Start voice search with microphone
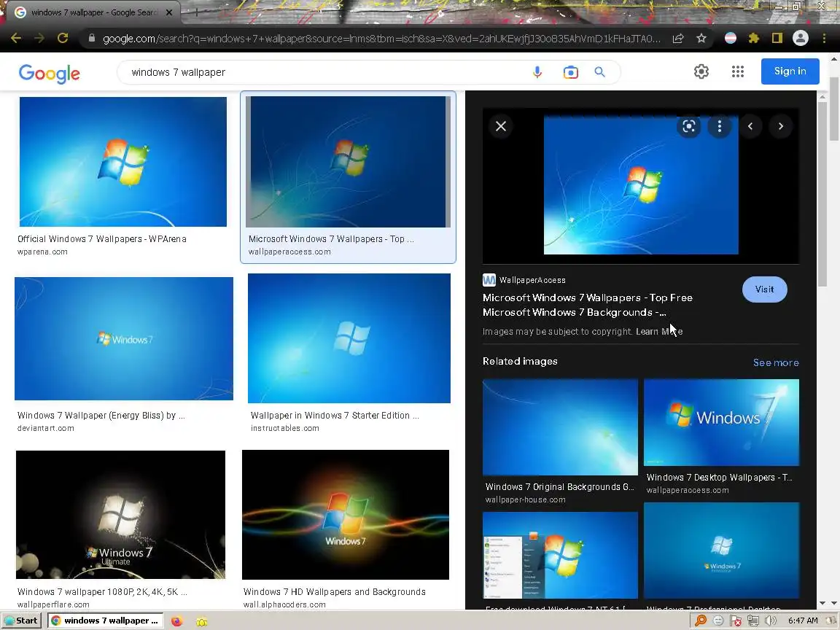Screen dimensions: 840x630 click(x=537, y=71)
